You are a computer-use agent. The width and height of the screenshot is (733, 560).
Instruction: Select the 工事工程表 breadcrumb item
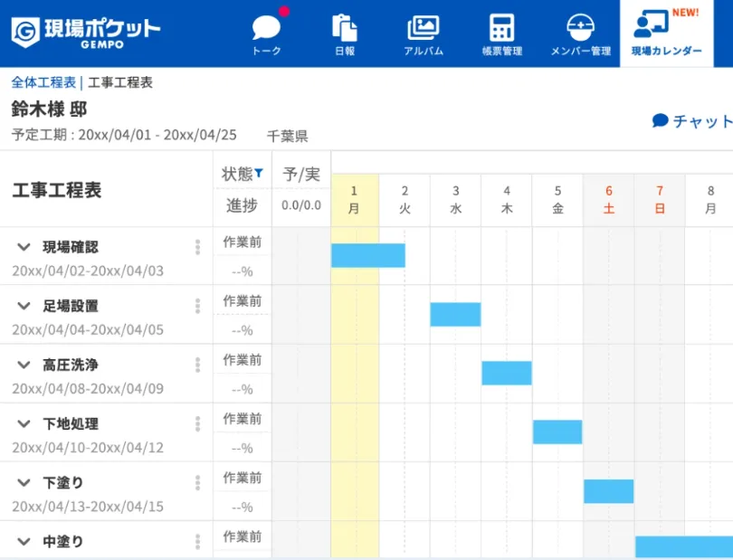click(x=120, y=81)
